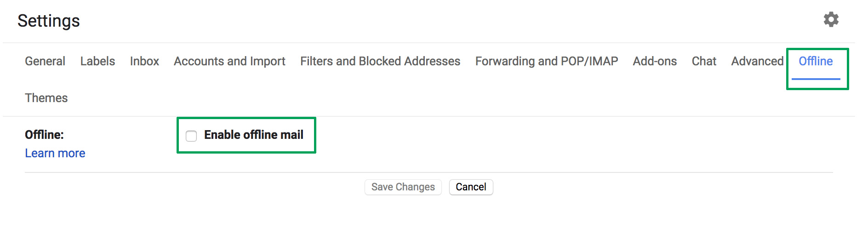Switch to Forwarding and POP/IMAP tab

pyautogui.click(x=546, y=61)
